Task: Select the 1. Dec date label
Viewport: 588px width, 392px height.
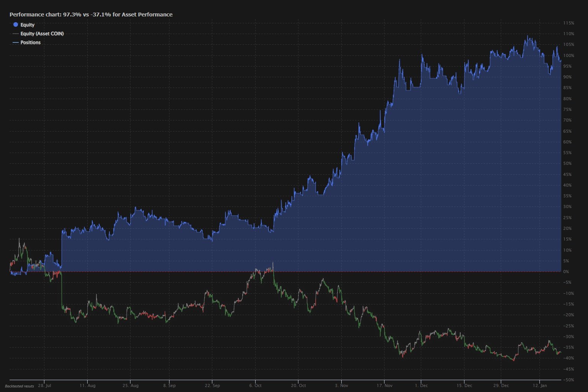Action: tap(421, 385)
